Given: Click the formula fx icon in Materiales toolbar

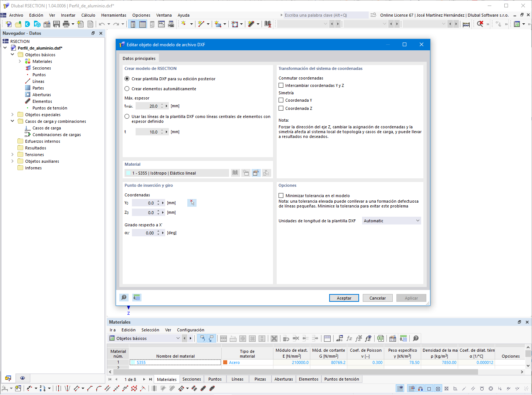Looking at the screenshot, I should pos(349,338).
